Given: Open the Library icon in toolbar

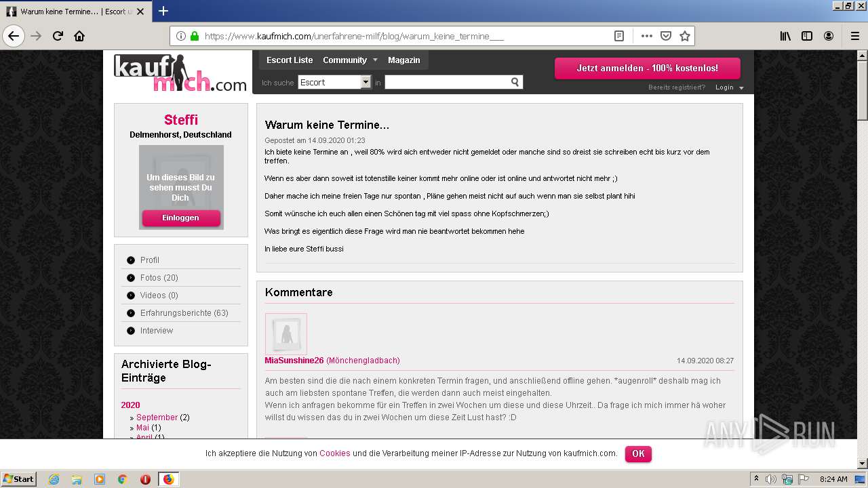Looking at the screenshot, I should [x=785, y=36].
